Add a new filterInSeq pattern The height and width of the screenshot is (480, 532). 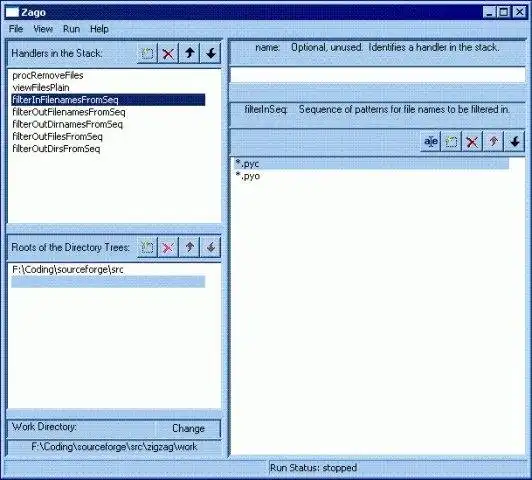point(451,141)
